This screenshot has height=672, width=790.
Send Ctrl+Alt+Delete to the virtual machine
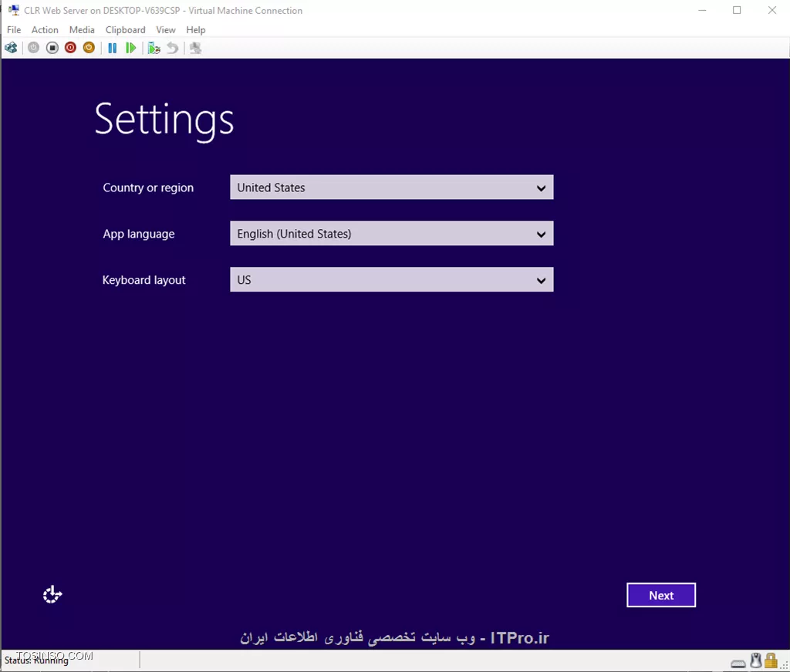(11, 47)
